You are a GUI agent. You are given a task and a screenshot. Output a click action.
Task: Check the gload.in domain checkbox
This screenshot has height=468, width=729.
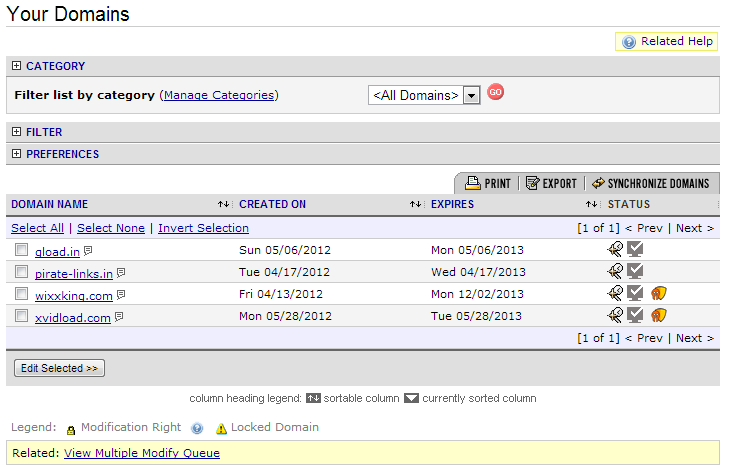click(x=22, y=250)
